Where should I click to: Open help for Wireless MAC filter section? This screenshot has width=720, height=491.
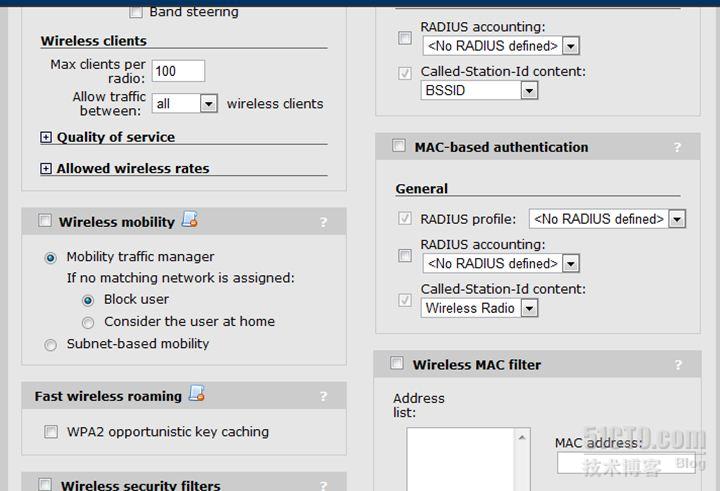[x=678, y=365]
